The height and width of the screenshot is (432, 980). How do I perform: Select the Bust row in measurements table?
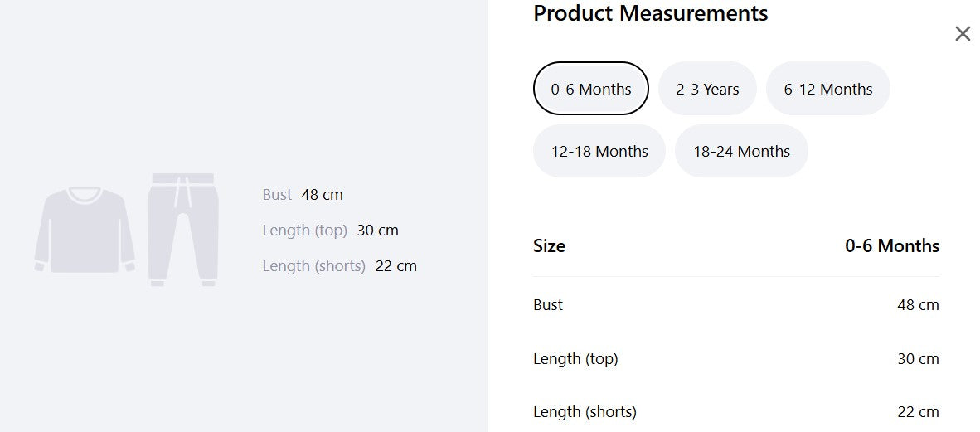(736, 305)
